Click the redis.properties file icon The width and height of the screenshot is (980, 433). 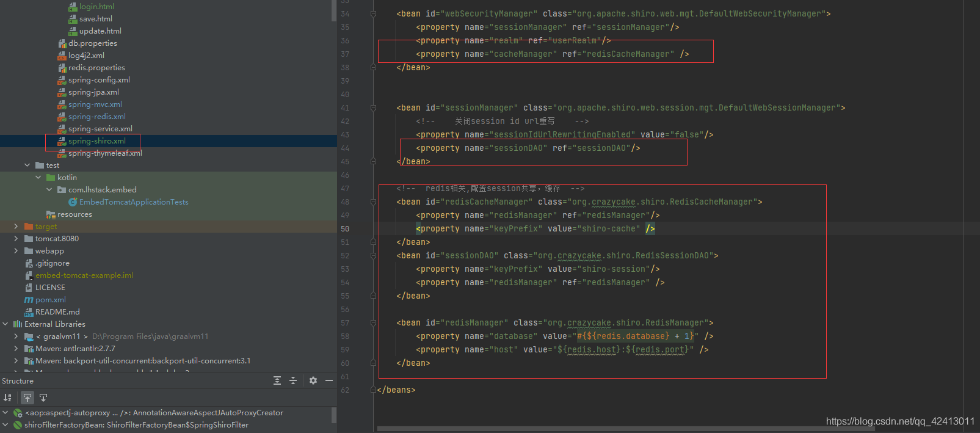[62, 68]
